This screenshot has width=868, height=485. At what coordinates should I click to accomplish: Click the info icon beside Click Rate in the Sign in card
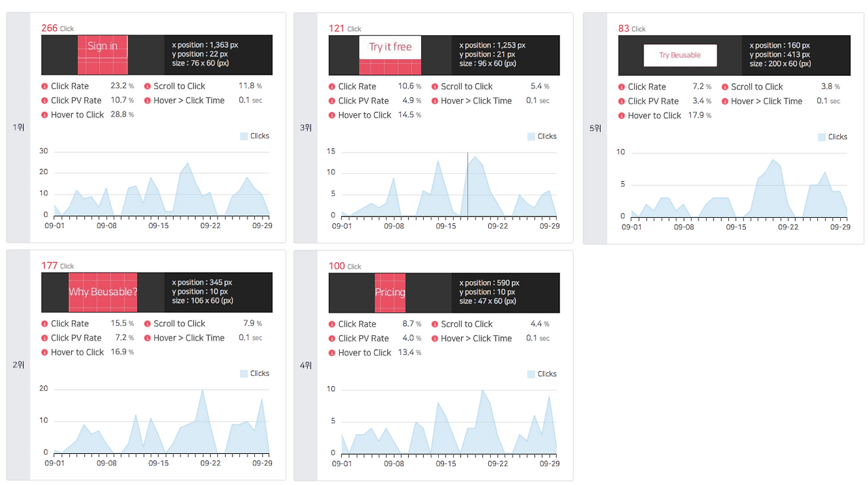coord(45,86)
